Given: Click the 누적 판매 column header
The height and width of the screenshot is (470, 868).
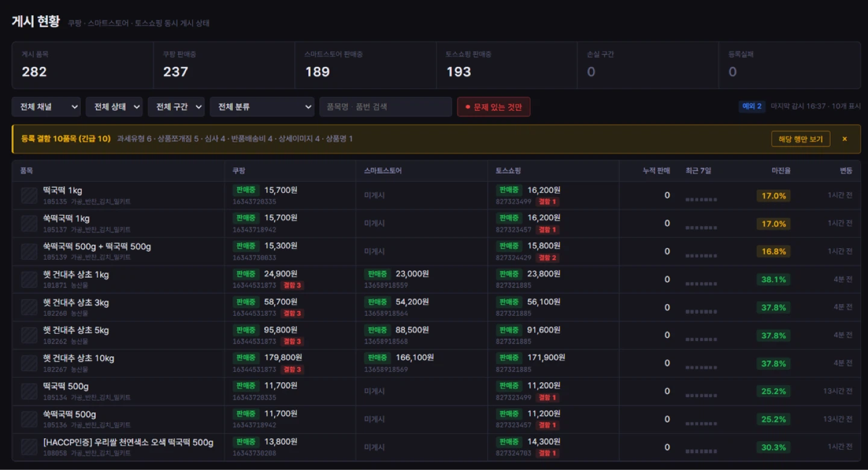Looking at the screenshot, I should (656, 171).
